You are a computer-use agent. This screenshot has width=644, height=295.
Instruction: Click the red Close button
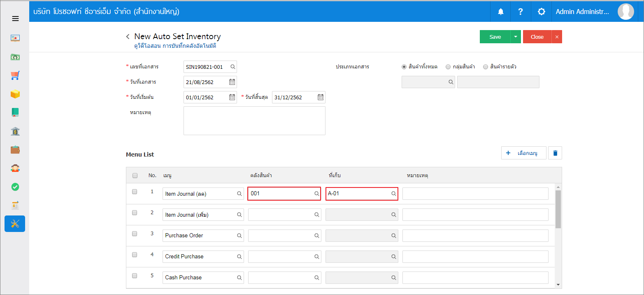[537, 37]
